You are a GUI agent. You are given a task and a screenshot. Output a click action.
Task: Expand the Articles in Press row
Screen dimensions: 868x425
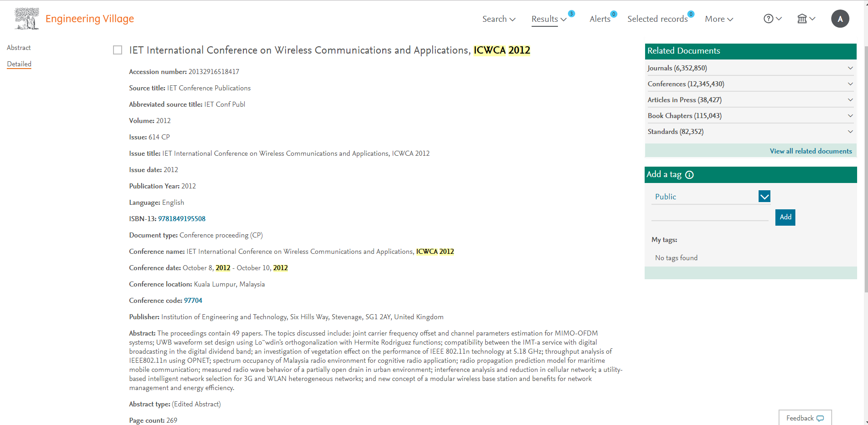click(x=750, y=100)
